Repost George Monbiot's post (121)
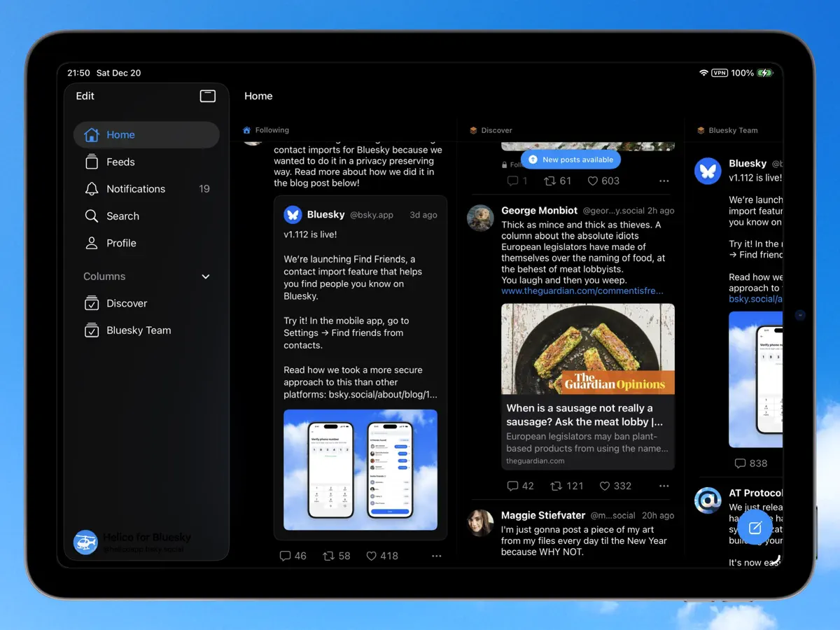 [567, 486]
